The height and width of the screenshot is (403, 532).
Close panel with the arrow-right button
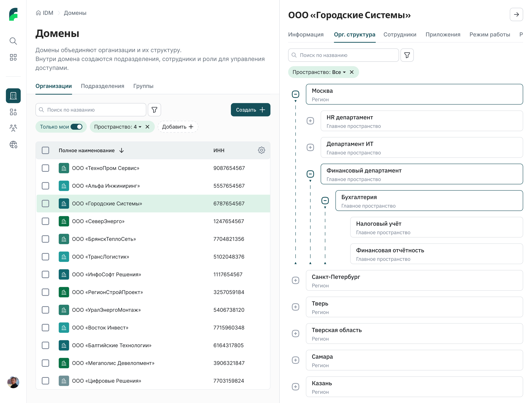(516, 14)
